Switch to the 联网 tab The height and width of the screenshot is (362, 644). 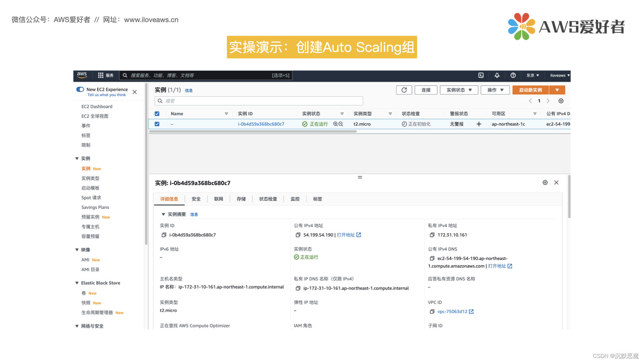(219, 199)
